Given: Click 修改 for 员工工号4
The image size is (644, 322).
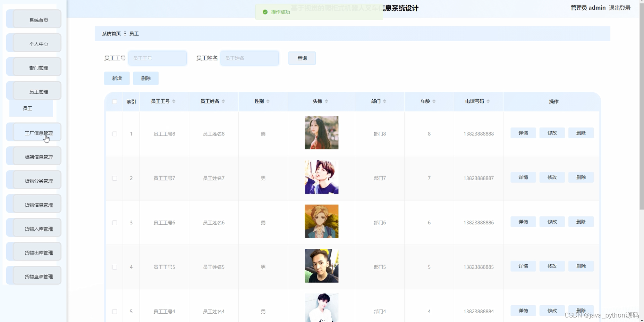Looking at the screenshot, I should click(552, 311).
